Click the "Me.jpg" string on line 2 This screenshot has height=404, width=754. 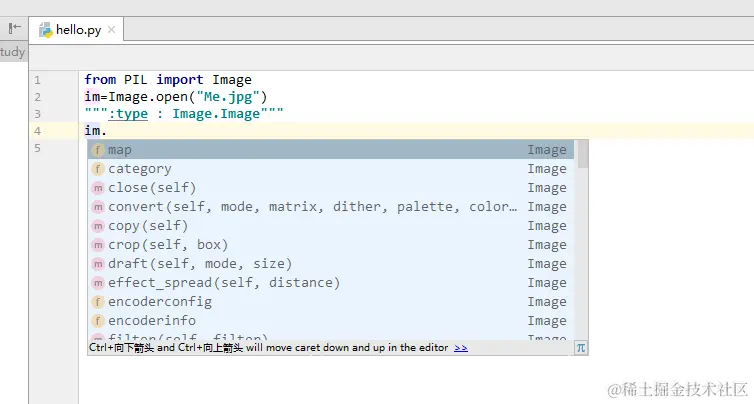pos(228,97)
